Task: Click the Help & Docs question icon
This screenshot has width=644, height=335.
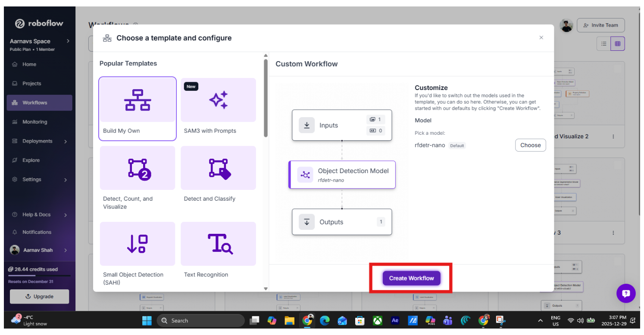Action: (x=15, y=215)
